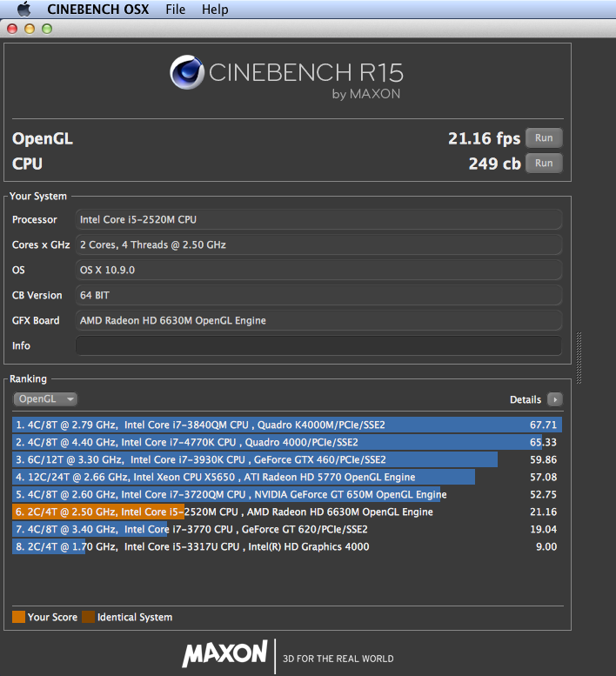The image size is (616, 676).
Task: Click the OpenGL score 21.16 fps
Action: click(484, 138)
